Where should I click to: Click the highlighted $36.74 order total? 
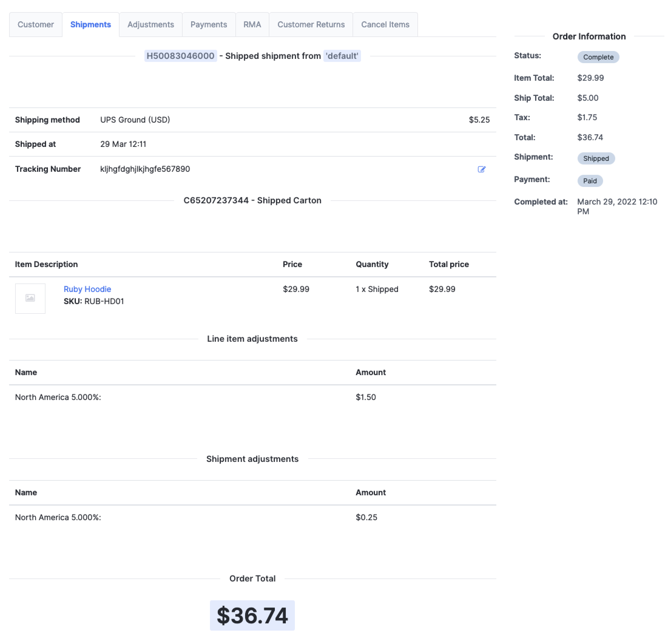[x=252, y=615]
